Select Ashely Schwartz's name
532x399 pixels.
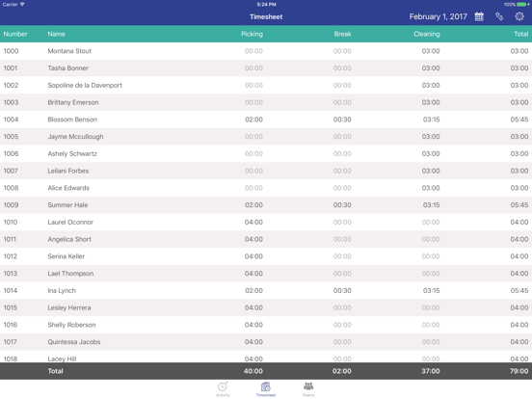[72, 153]
